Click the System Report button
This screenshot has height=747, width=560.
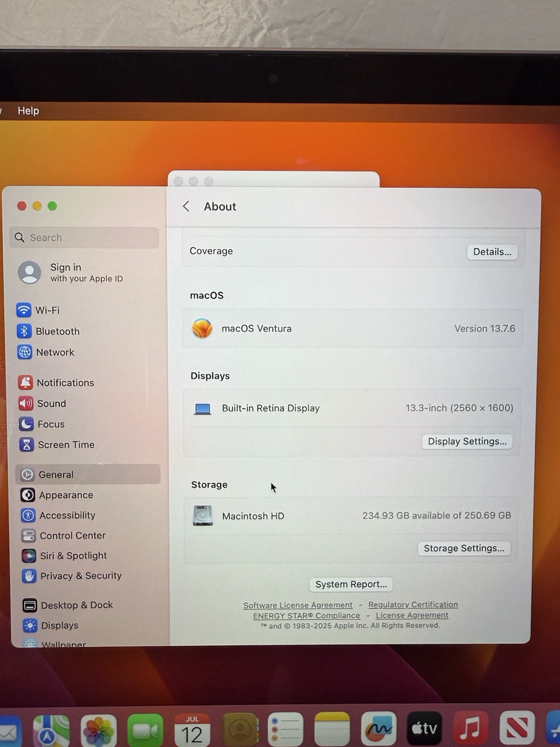click(x=351, y=585)
